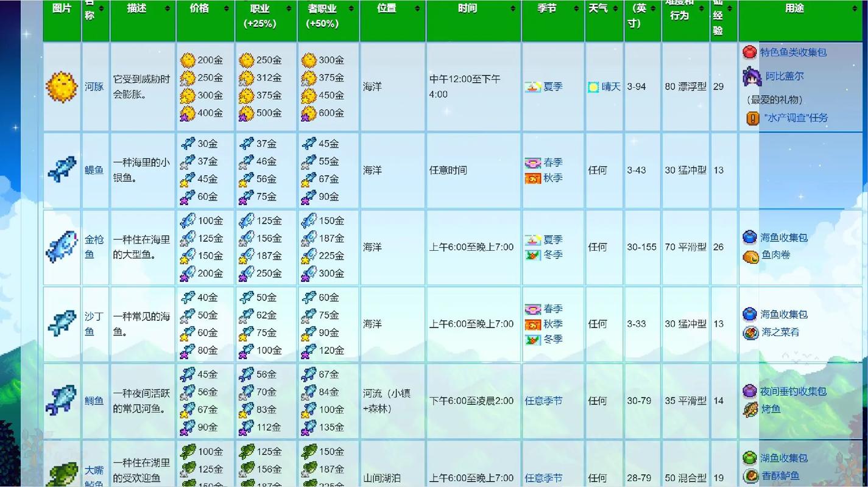Click the Tuna (金枪鱼) fish image
Screen dimensions: 868x487
pyautogui.click(x=62, y=247)
